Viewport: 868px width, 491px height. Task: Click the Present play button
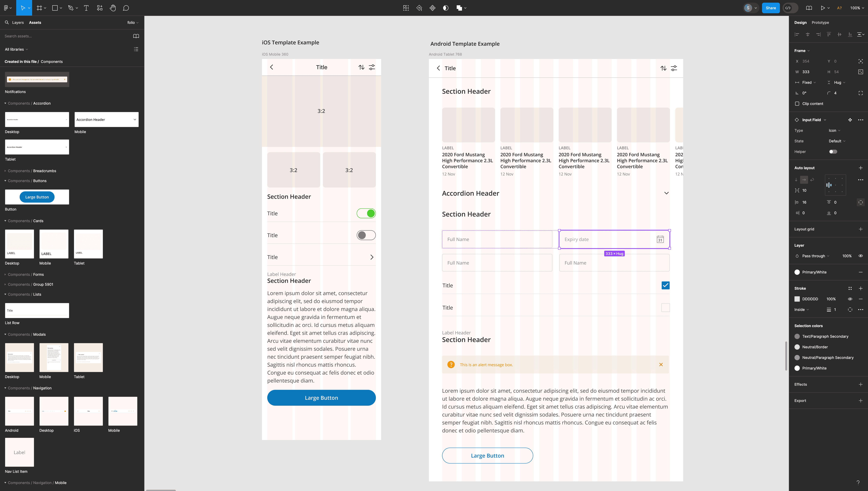pyautogui.click(x=822, y=8)
